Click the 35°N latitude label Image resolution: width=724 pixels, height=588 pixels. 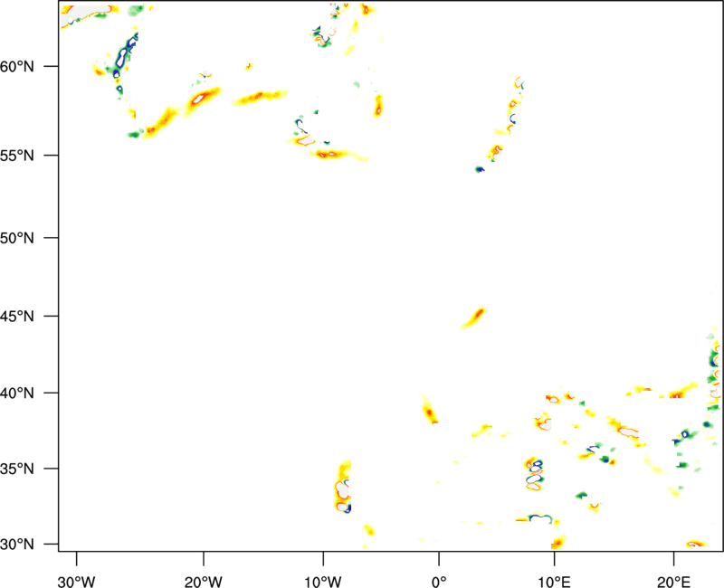pos(17,469)
